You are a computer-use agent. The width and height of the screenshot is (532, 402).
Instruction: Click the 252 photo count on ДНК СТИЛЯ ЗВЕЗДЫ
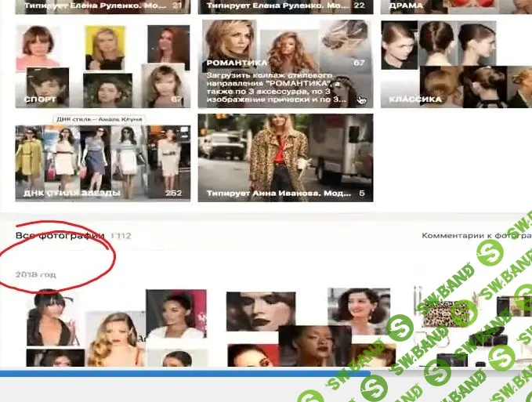pyautogui.click(x=172, y=193)
